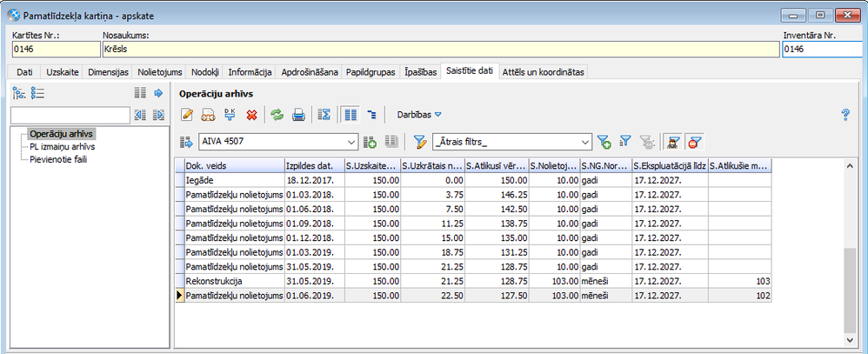This screenshot has width=868, height=354.
Task: Click the Inventāra Nr. field
Action: [x=825, y=50]
